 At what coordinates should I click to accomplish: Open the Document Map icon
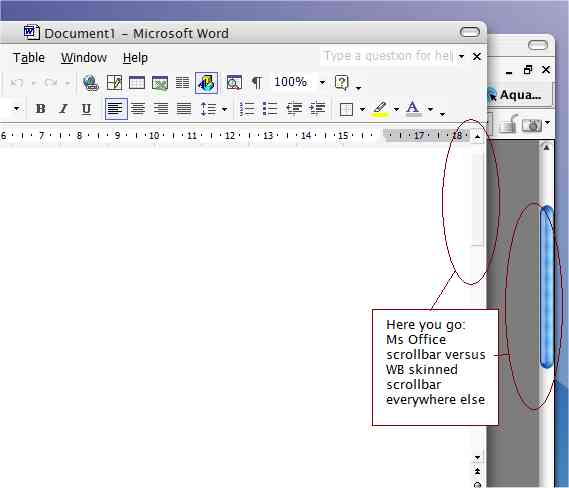click(x=234, y=83)
